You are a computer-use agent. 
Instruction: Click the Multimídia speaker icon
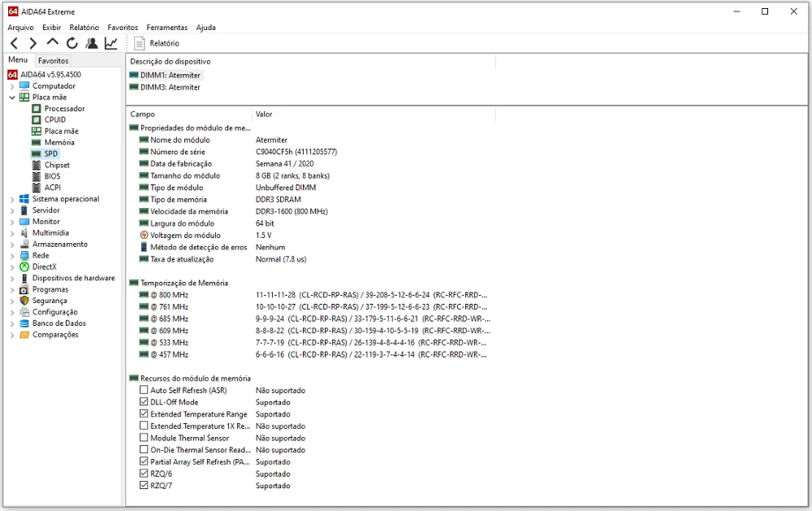24,233
